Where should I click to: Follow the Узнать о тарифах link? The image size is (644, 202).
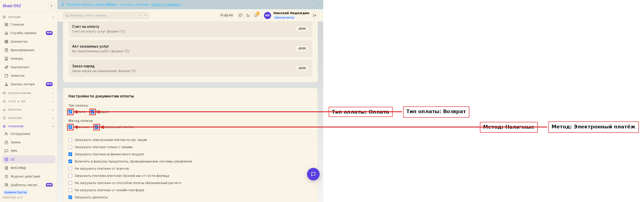[x=165, y=4]
